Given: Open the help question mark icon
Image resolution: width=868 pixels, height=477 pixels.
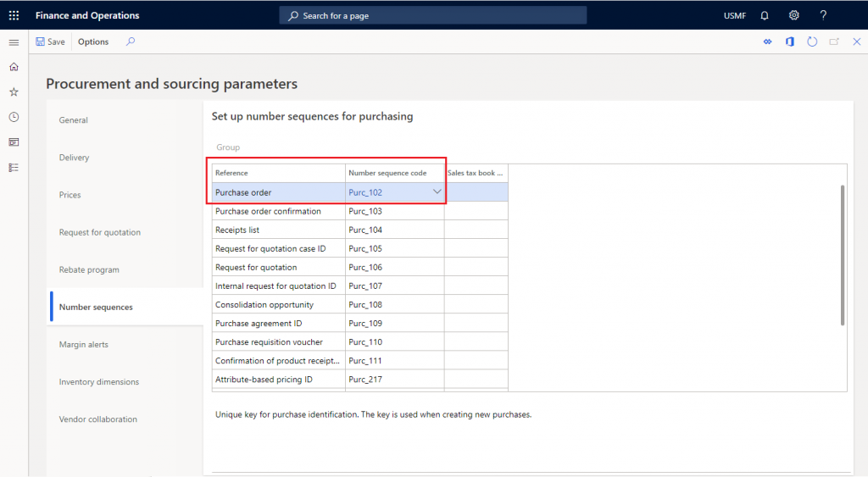Looking at the screenshot, I should (823, 15).
